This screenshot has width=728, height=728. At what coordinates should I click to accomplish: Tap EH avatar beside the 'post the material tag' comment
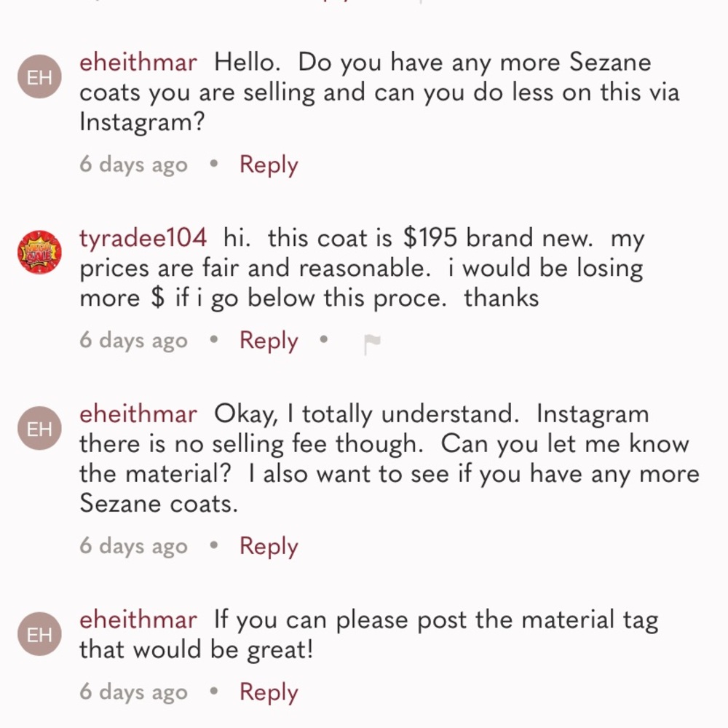coord(39,635)
